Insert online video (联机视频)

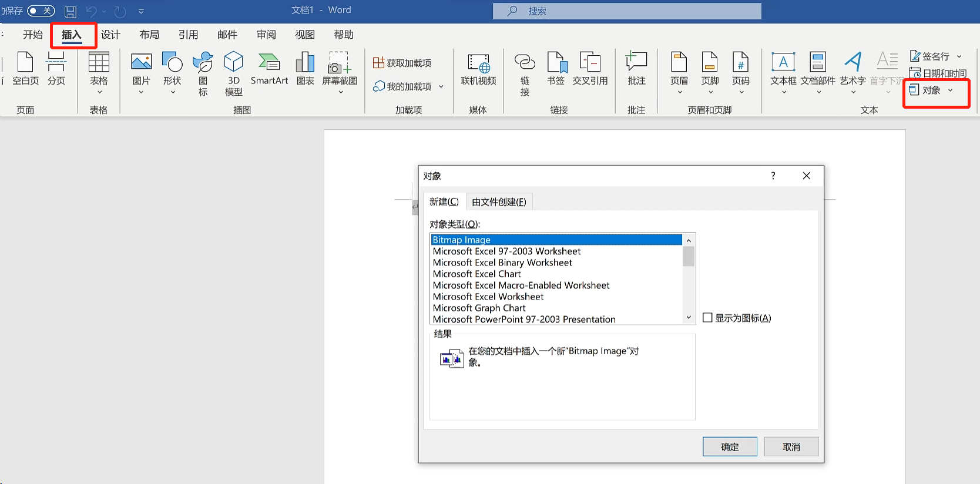pos(478,69)
